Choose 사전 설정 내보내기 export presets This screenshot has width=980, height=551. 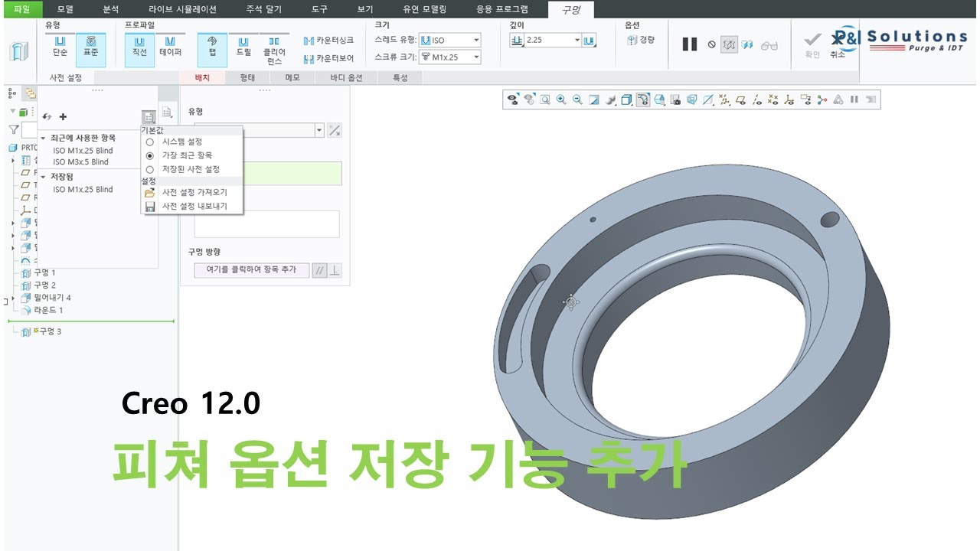click(194, 206)
